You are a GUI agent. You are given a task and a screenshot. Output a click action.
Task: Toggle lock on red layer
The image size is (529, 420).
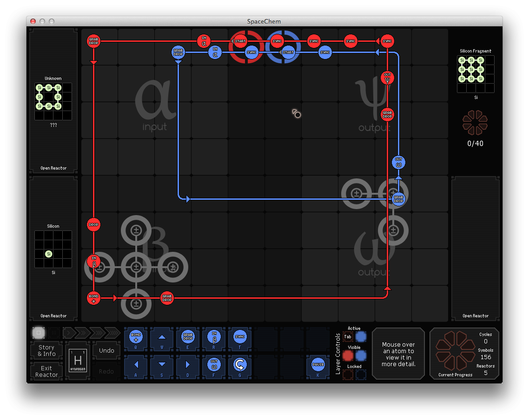(x=348, y=374)
